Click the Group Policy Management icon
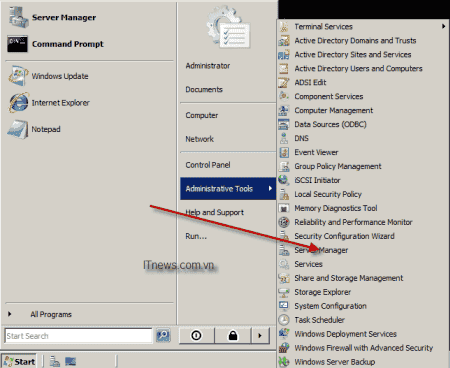 coord(284,166)
